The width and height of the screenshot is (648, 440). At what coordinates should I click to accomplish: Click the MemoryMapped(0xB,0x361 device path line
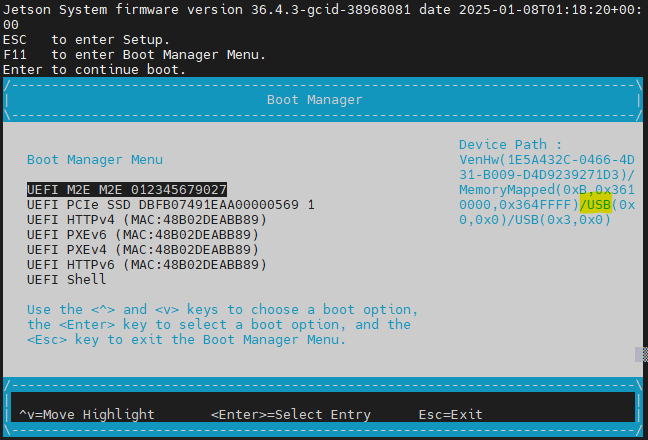coord(547,190)
